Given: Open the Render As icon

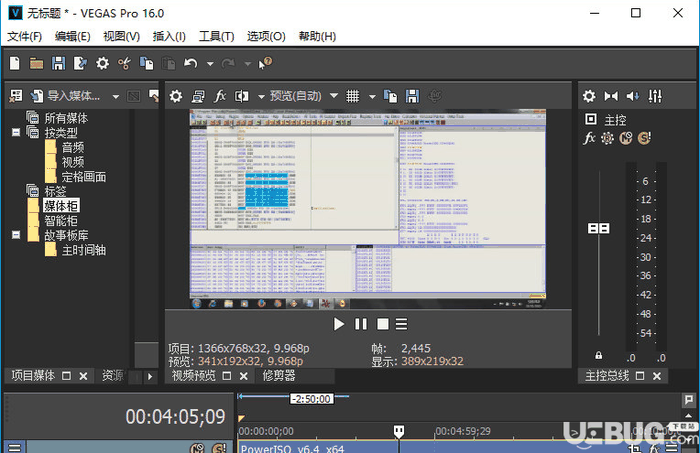Looking at the screenshot, I should pos(80,63).
